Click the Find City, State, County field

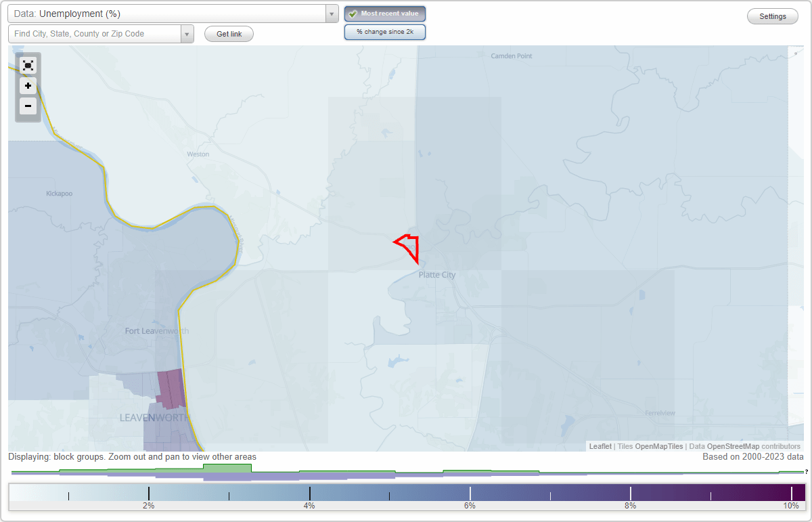click(95, 34)
